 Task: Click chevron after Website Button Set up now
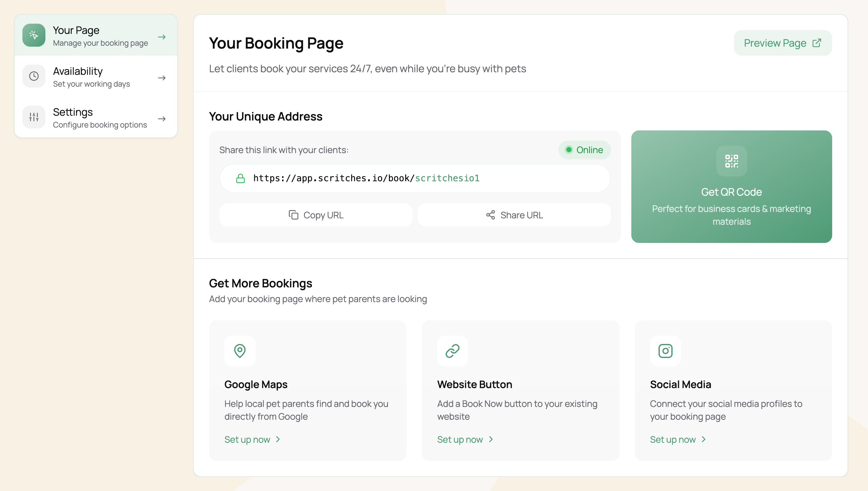pos(491,440)
